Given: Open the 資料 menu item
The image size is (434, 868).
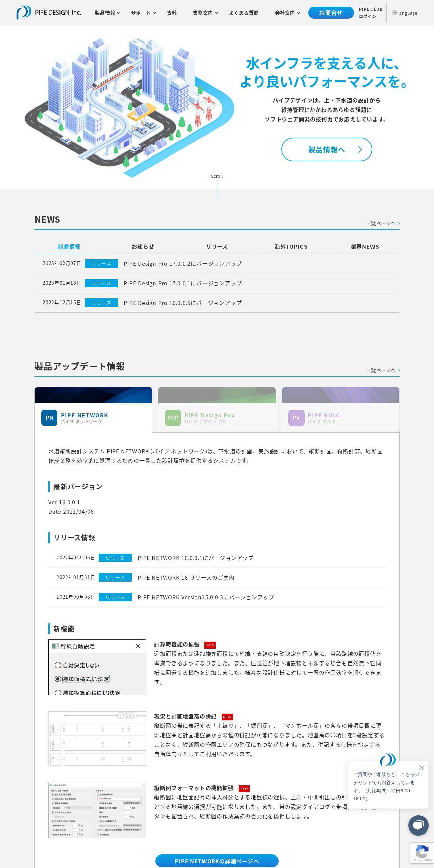Looking at the screenshot, I should (x=172, y=13).
